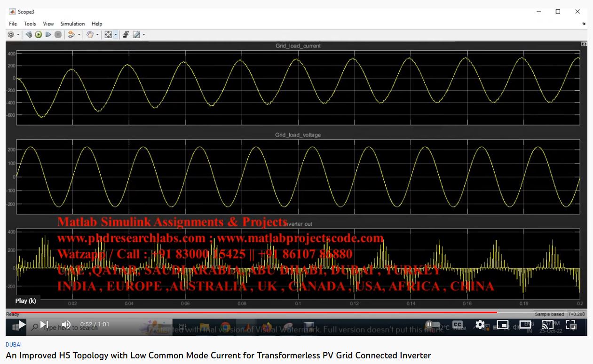Toggle closed captions CC button

457,324
